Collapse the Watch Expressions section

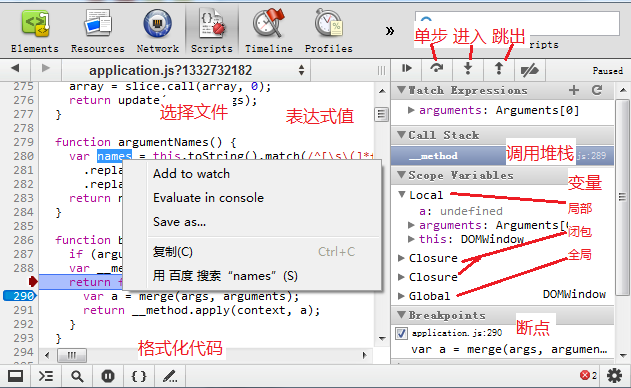[401, 89]
